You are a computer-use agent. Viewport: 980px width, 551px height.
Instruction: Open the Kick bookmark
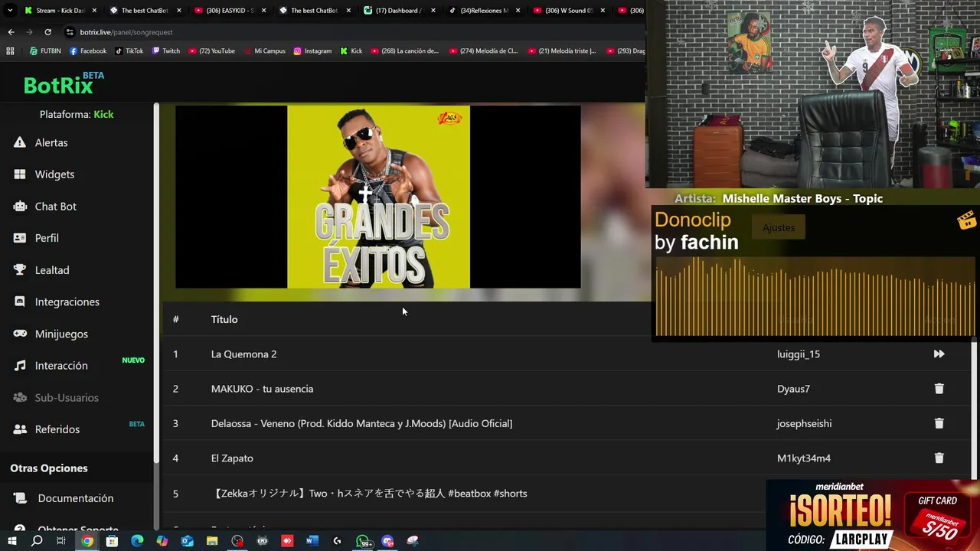click(x=351, y=51)
